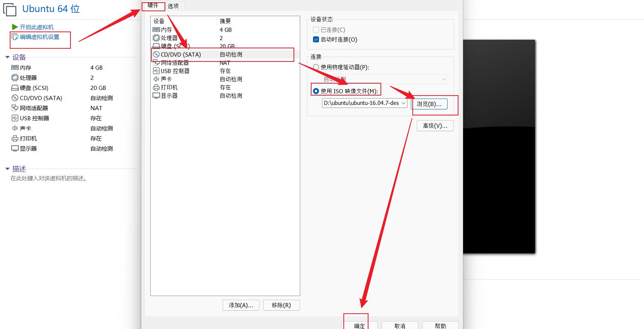
Task: Click the 打印机 printer icon in the settings dialog
Action: tap(156, 87)
